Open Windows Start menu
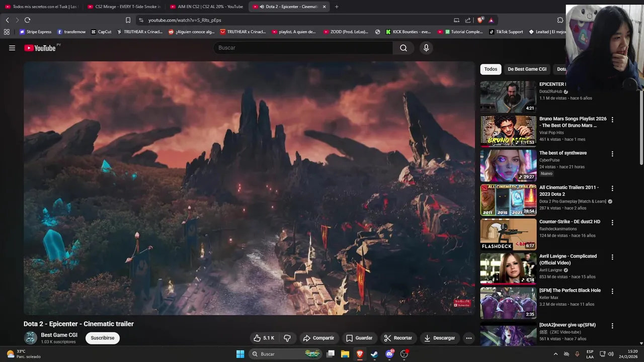This screenshot has height=362, width=644. point(240,354)
